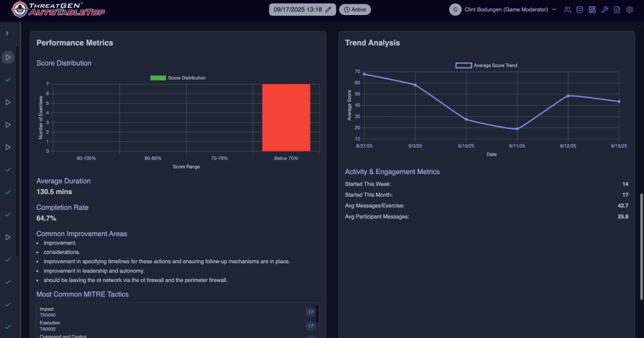The height and width of the screenshot is (338, 644).
Task: Click the highlighted play icon in sidebar
Action: (8, 57)
